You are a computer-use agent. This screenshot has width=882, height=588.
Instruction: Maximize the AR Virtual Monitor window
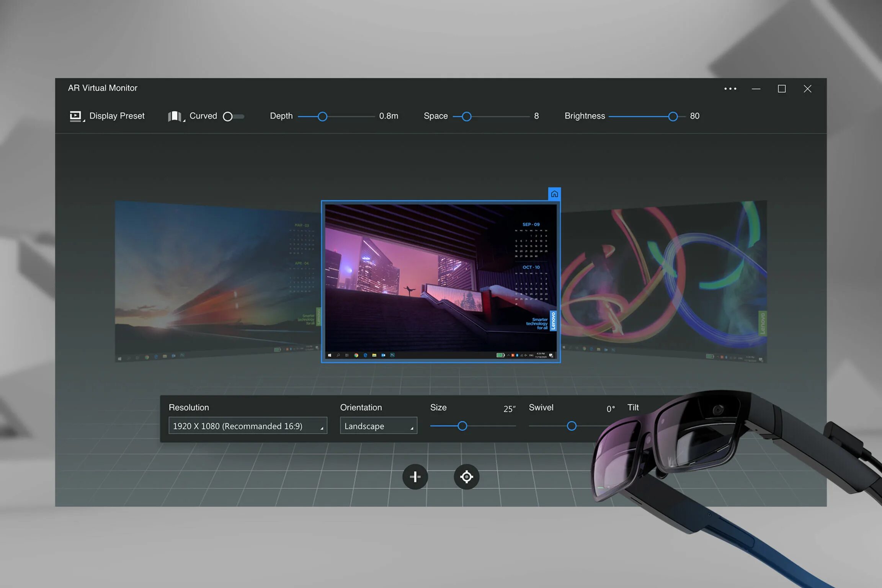pyautogui.click(x=782, y=89)
